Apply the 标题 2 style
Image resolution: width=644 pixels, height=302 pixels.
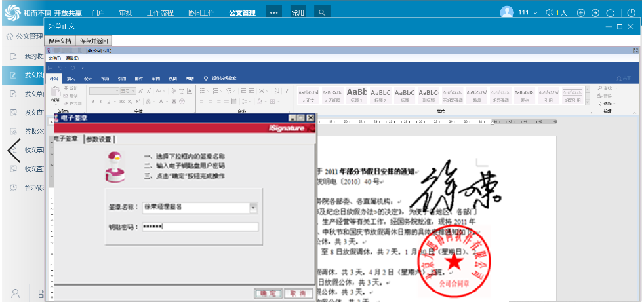pos(380,96)
